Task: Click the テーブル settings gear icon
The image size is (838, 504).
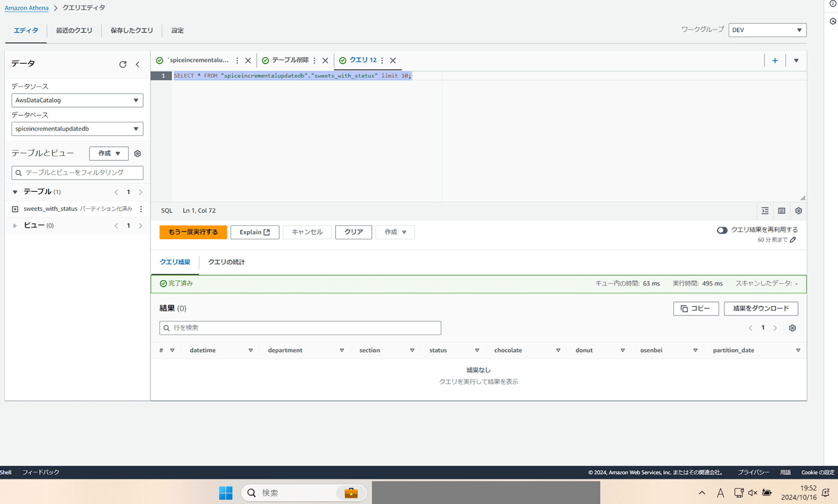Action: (x=137, y=153)
